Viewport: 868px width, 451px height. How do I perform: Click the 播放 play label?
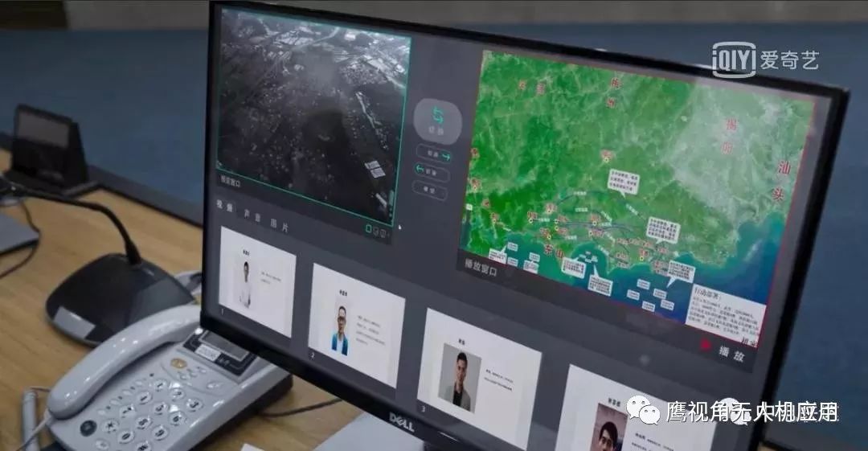coord(731,352)
